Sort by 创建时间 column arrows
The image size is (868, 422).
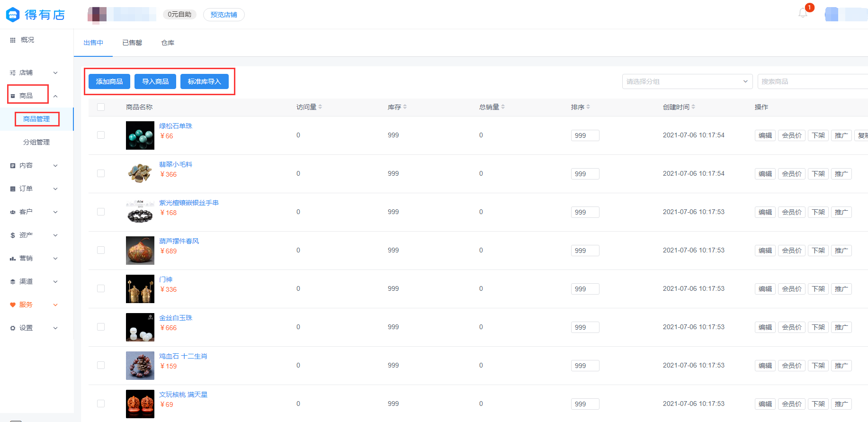click(693, 107)
